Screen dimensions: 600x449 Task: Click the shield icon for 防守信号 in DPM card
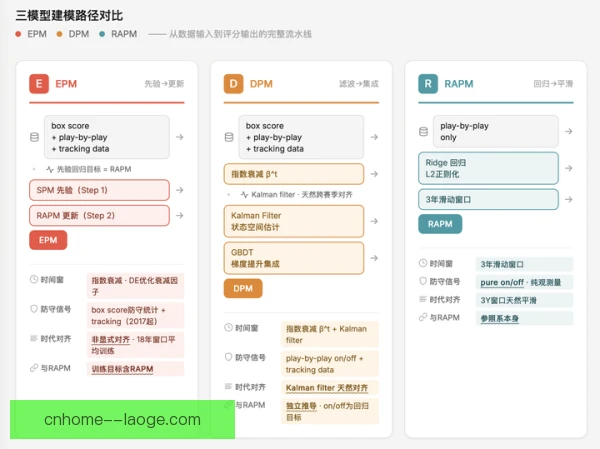coord(228,357)
